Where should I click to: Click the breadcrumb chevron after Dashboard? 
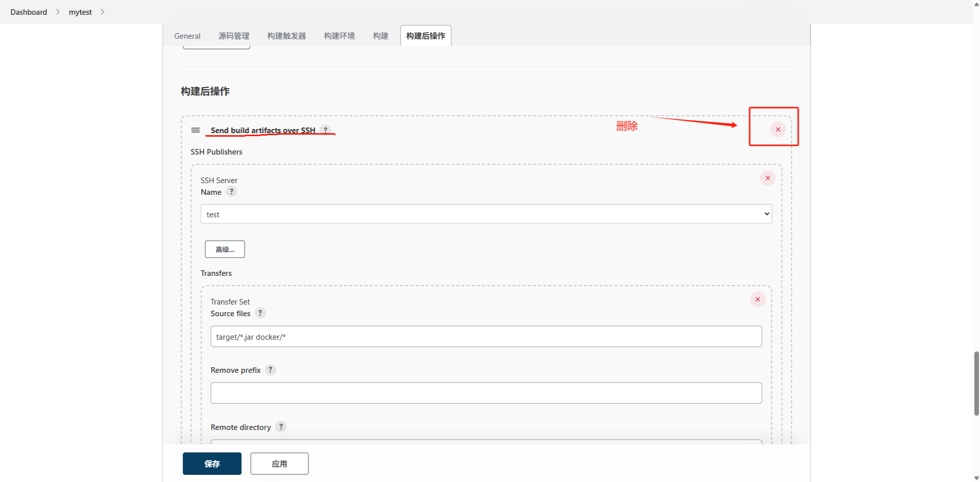58,12
